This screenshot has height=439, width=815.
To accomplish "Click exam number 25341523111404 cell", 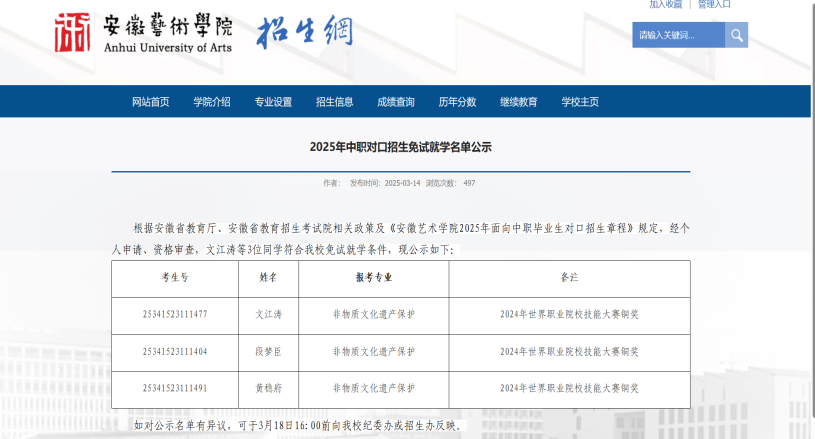I will point(174,351).
